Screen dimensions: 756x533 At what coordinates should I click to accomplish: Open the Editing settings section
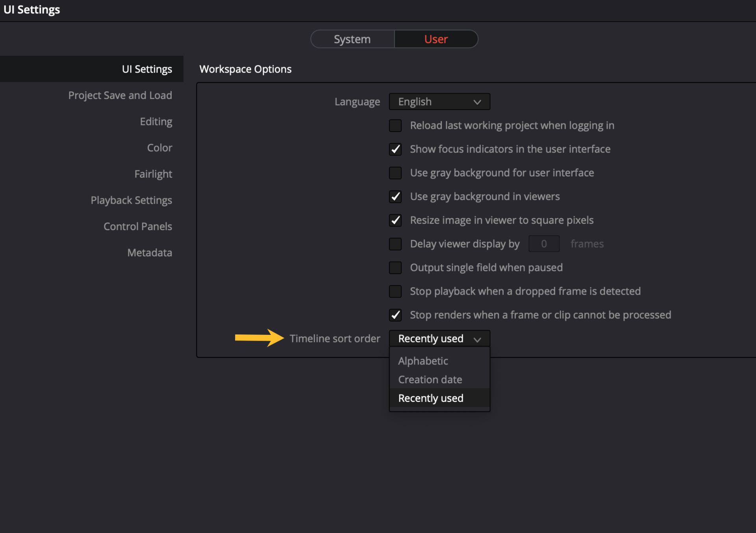(156, 121)
